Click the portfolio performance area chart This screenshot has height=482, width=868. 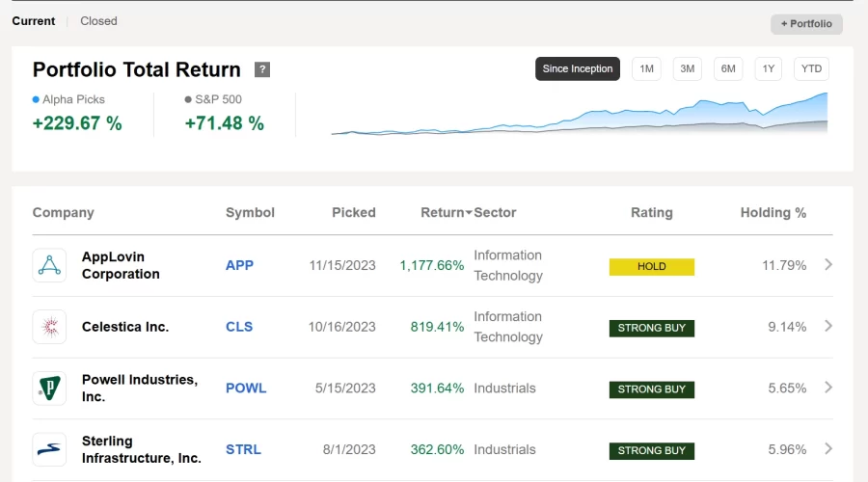tap(579, 114)
